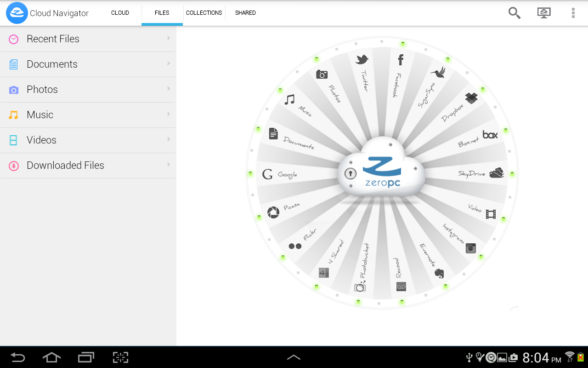
Task: Select the 4Shared icon
Action: click(323, 273)
